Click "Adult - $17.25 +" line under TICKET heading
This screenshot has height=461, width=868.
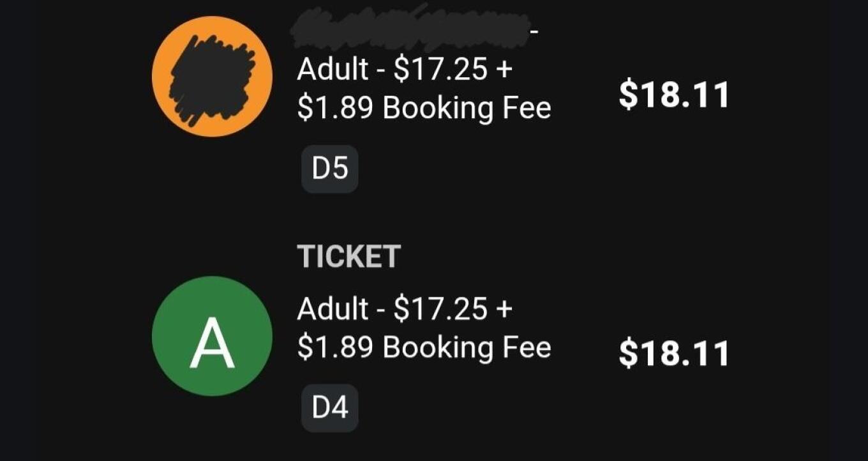click(404, 310)
